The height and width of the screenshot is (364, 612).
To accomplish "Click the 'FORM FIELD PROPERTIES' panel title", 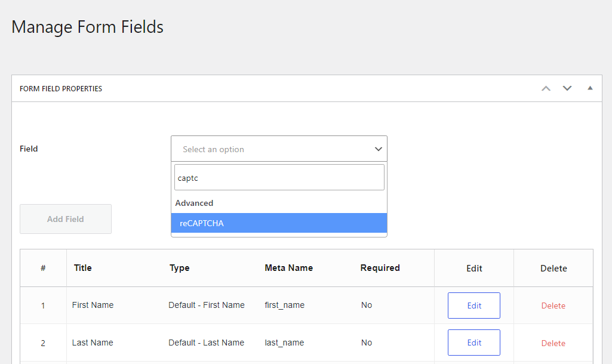I will (x=61, y=88).
